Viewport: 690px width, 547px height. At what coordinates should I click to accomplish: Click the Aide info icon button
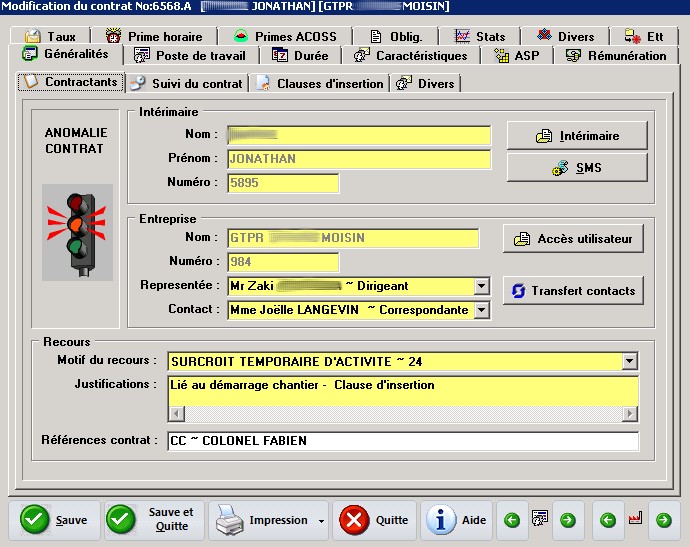457,520
